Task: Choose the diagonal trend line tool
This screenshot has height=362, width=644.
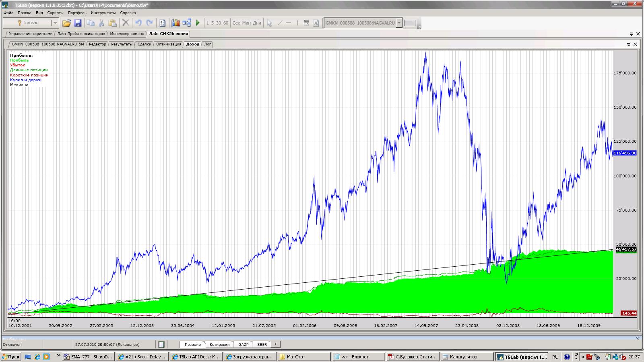Action: coord(280,23)
